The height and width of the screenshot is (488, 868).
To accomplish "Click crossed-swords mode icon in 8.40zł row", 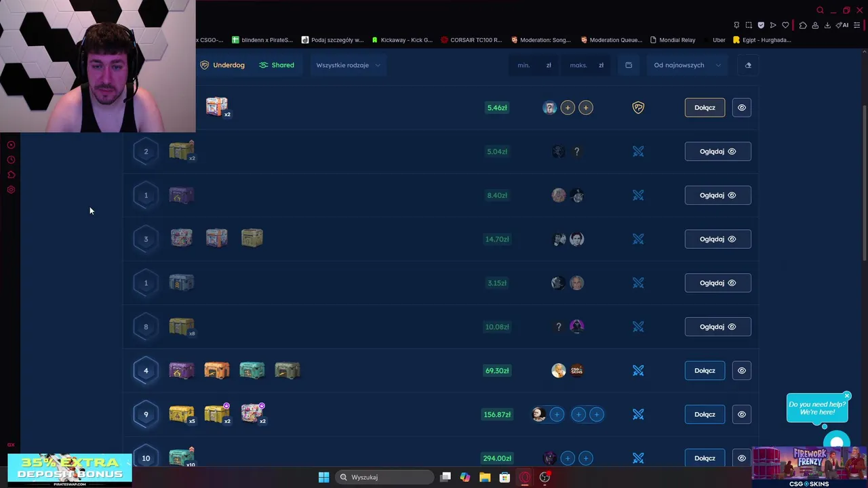I will (x=638, y=195).
